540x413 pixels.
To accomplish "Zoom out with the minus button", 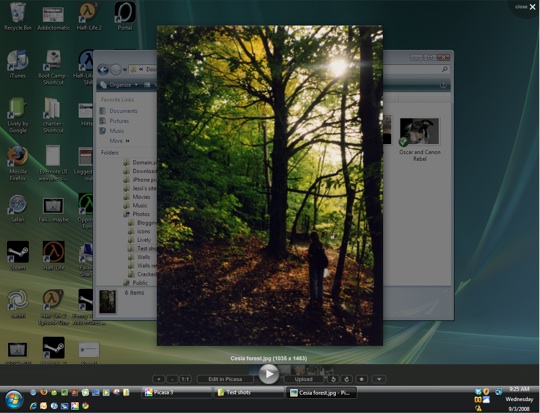I will click(x=172, y=379).
